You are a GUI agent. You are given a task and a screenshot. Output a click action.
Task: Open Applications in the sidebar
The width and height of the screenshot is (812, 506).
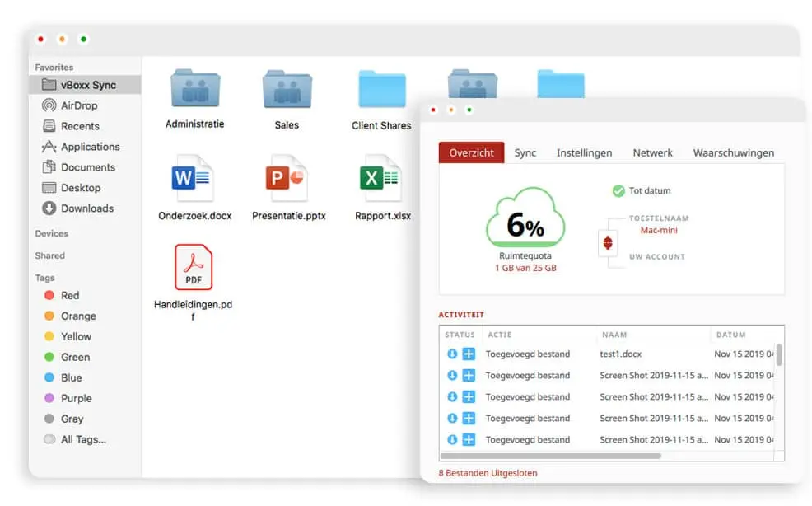point(90,147)
